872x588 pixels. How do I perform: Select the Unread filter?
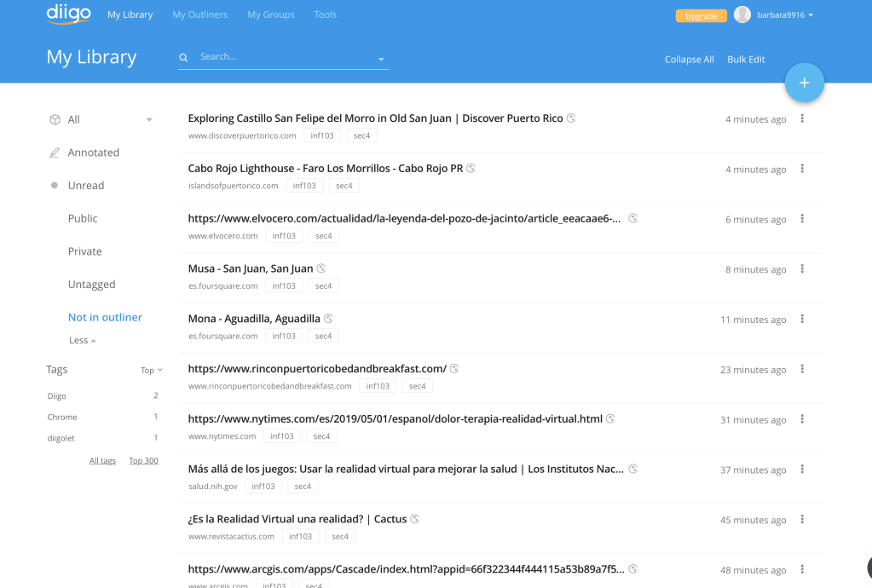(86, 185)
